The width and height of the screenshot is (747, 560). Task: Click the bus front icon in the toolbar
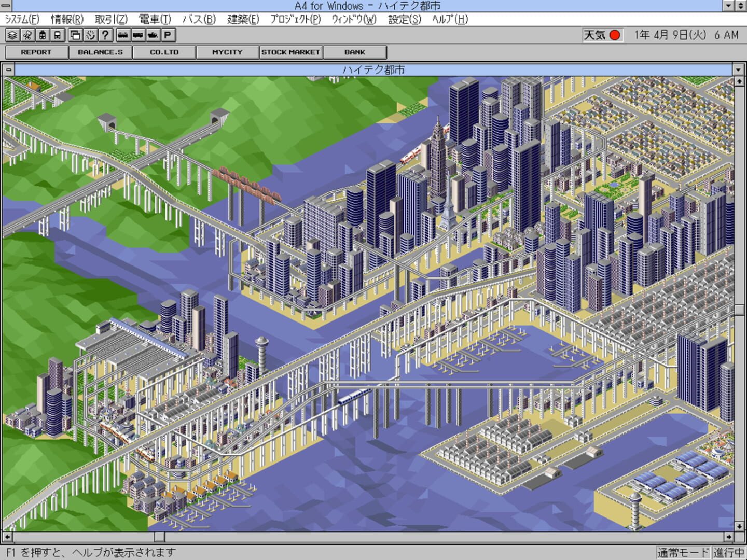click(58, 36)
